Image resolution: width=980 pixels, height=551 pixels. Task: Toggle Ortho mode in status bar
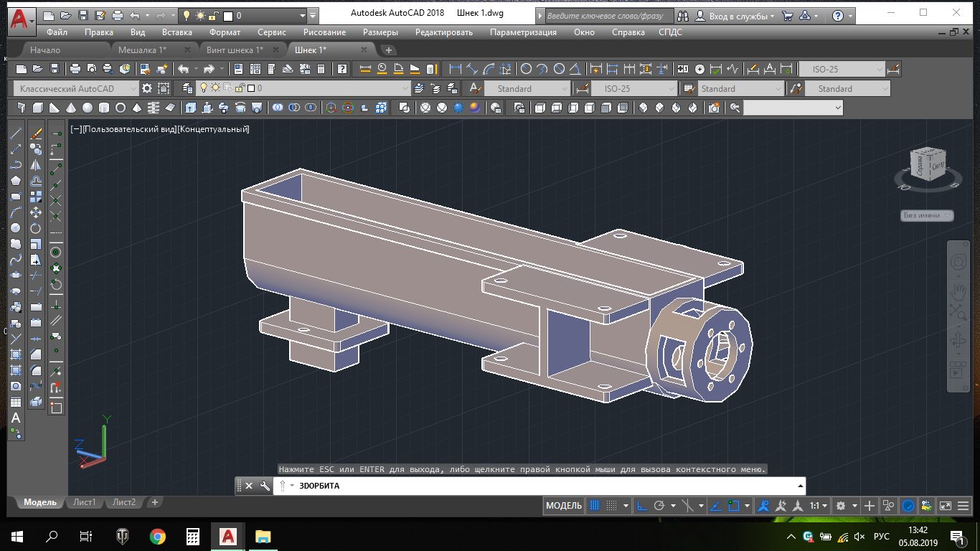coord(642,506)
